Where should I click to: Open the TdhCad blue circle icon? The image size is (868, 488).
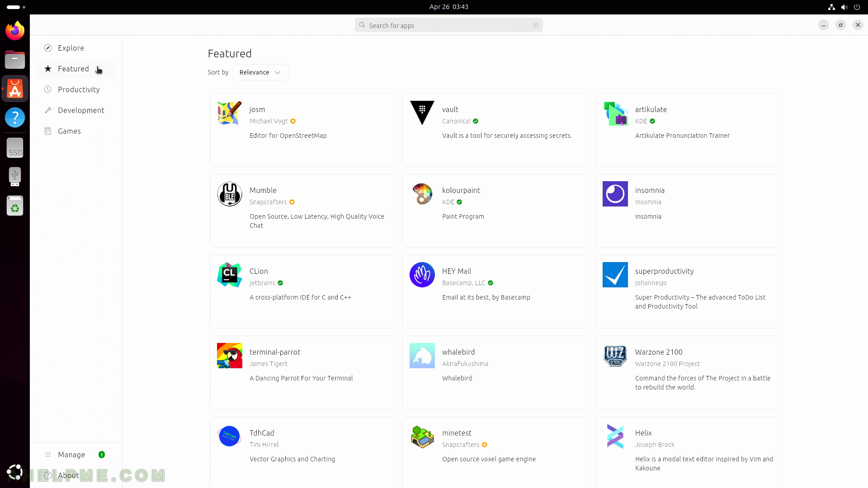230,436
